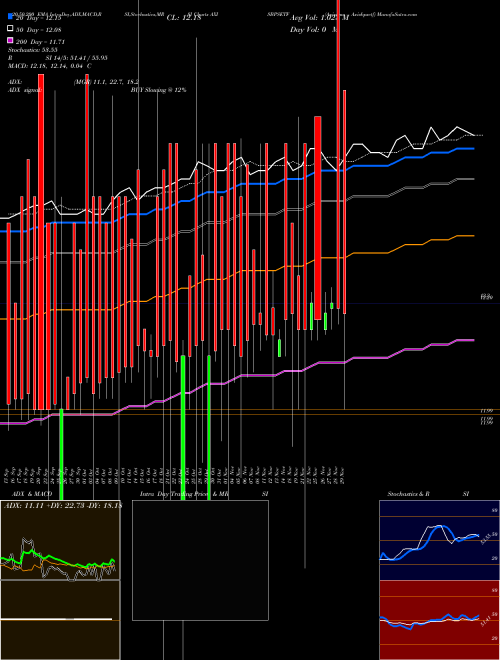Click the '(MGR) 11.1, 22.7, 18.2' ADX values
This screenshot has width=500, height=660.
106,82
